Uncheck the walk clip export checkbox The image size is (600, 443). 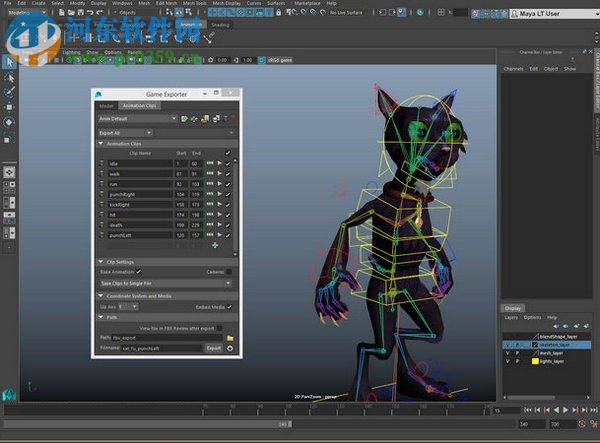click(228, 174)
